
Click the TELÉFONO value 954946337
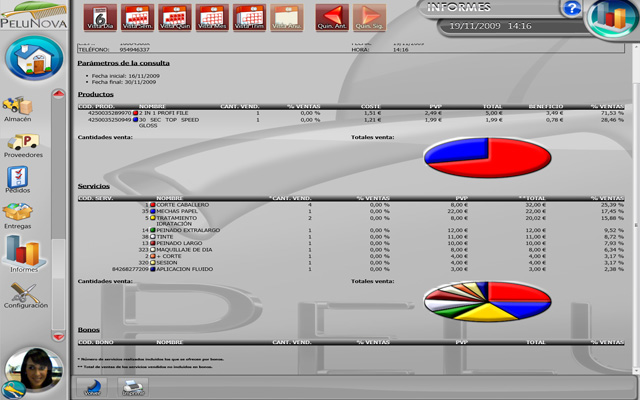135,50
